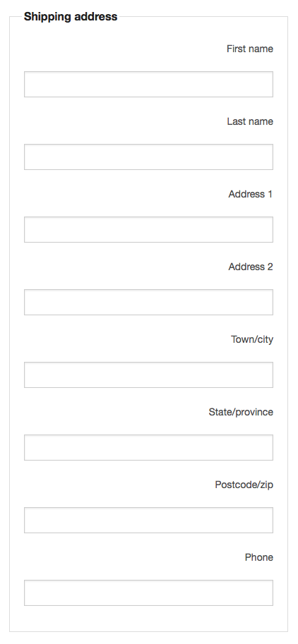Put cursor in the bottom field under Phone

pos(148,593)
